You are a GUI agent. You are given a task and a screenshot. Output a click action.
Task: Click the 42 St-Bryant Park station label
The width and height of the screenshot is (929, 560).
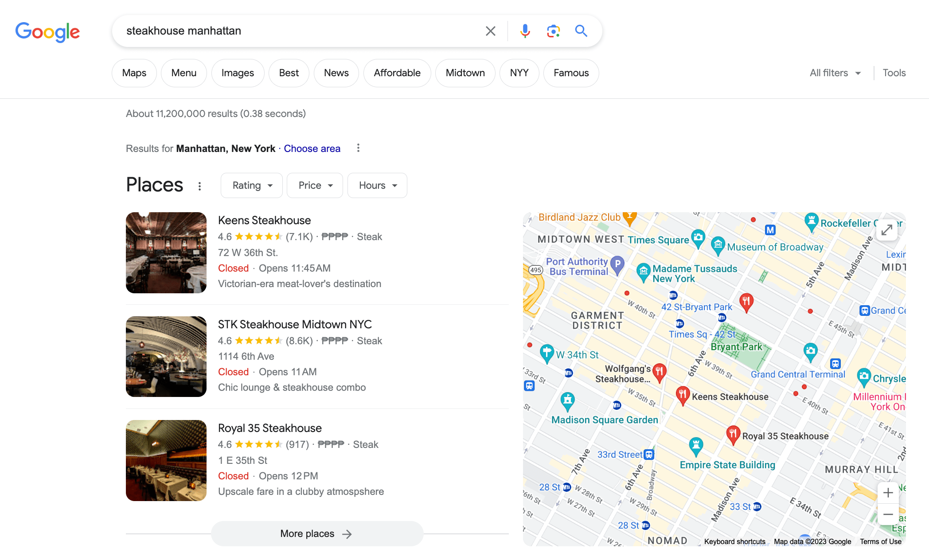(x=697, y=307)
